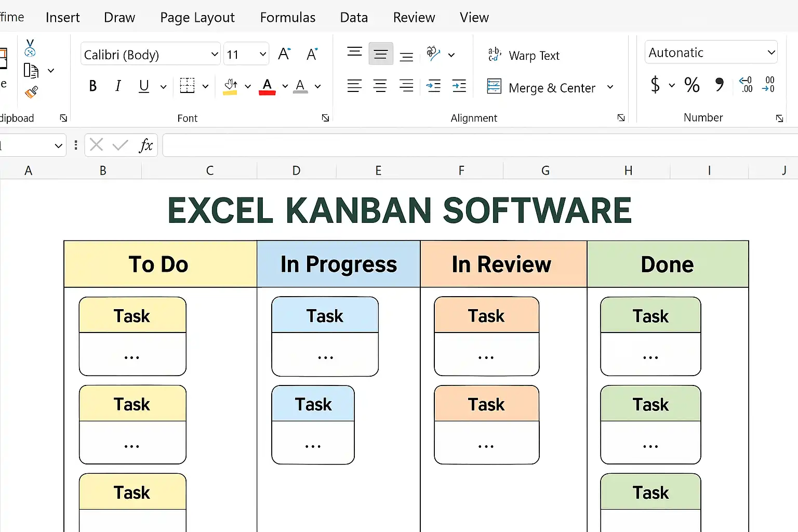Click the Cut scissors icon
Screen dimensions: 798x532
[30, 48]
